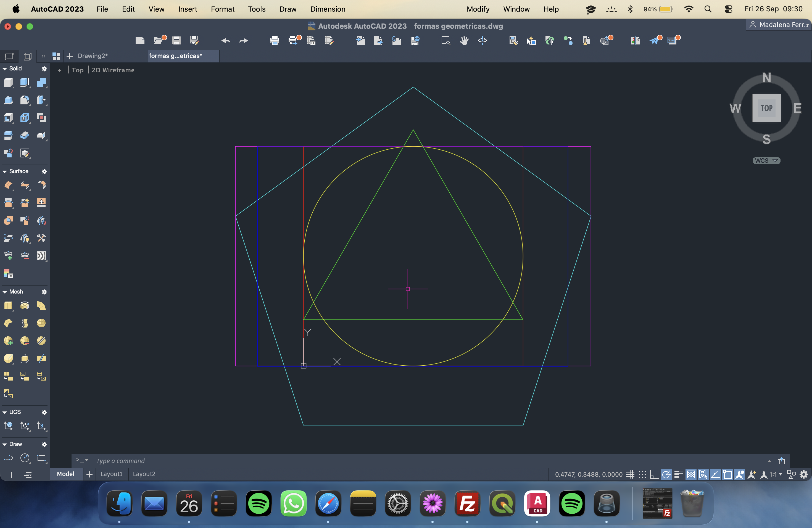Select the Pan hand tool
Viewport: 812px width, 528px height.
(x=464, y=41)
